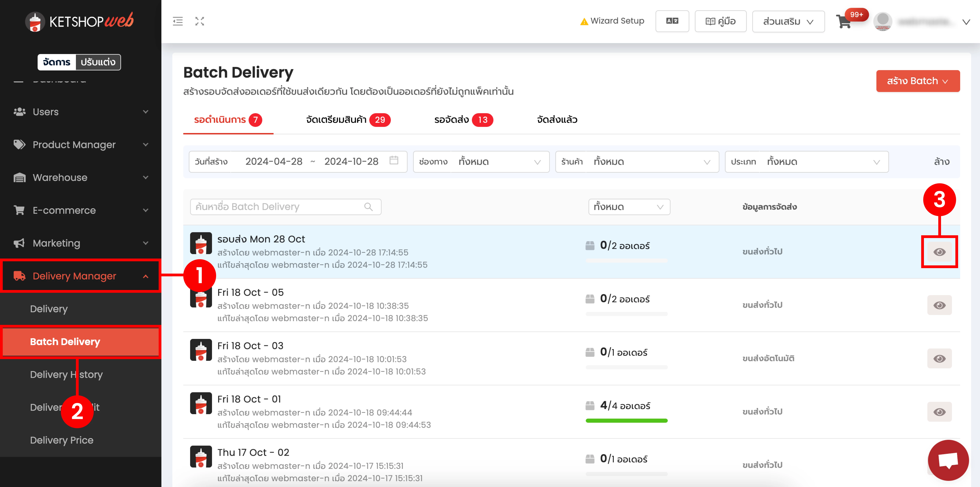
Task: Expand the E-commerce menu
Action: click(x=81, y=210)
